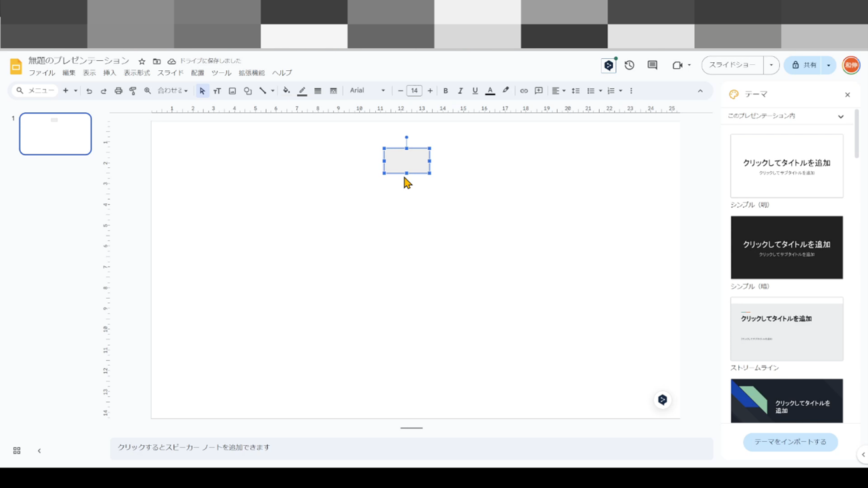Click the new slide plus button
868x488 pixels.
tap(66, 91)
